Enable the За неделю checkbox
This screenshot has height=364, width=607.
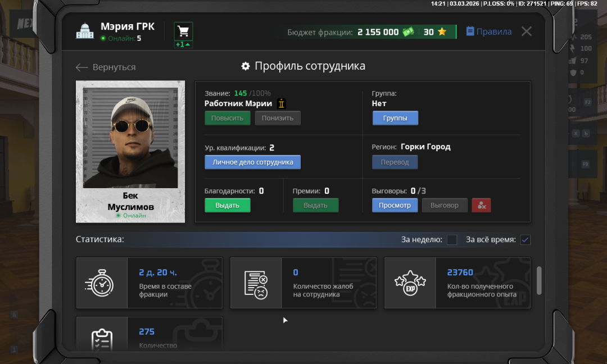452,240
